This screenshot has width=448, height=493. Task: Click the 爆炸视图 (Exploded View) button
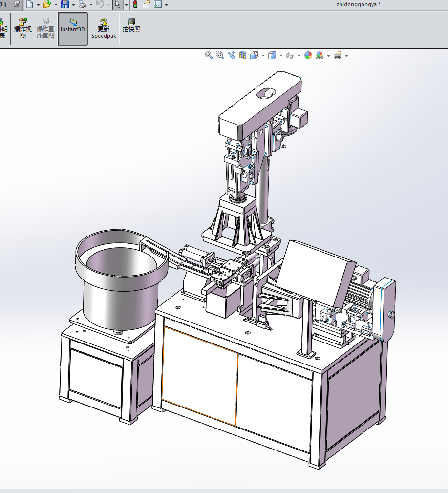(23, 29)
